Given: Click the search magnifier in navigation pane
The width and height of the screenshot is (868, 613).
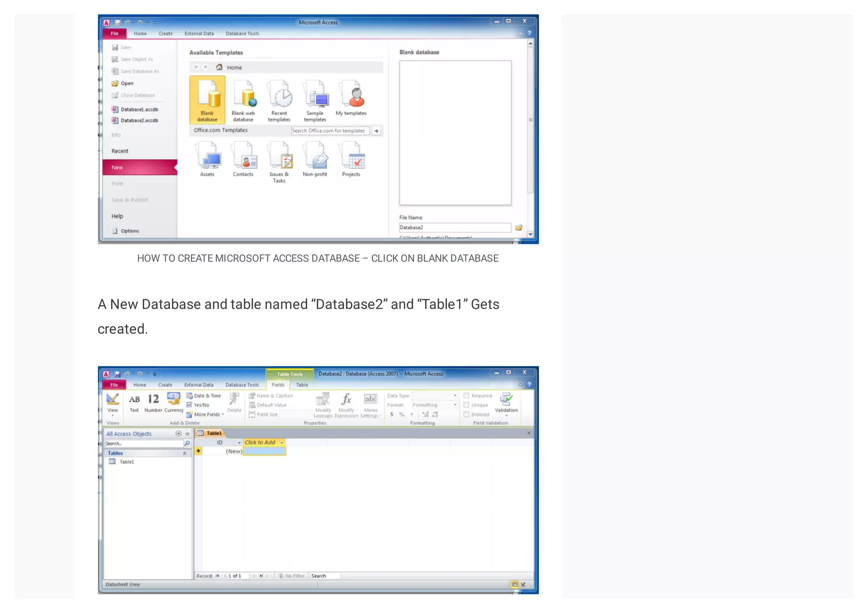Looking at the screenshot, I should (187, 443).
